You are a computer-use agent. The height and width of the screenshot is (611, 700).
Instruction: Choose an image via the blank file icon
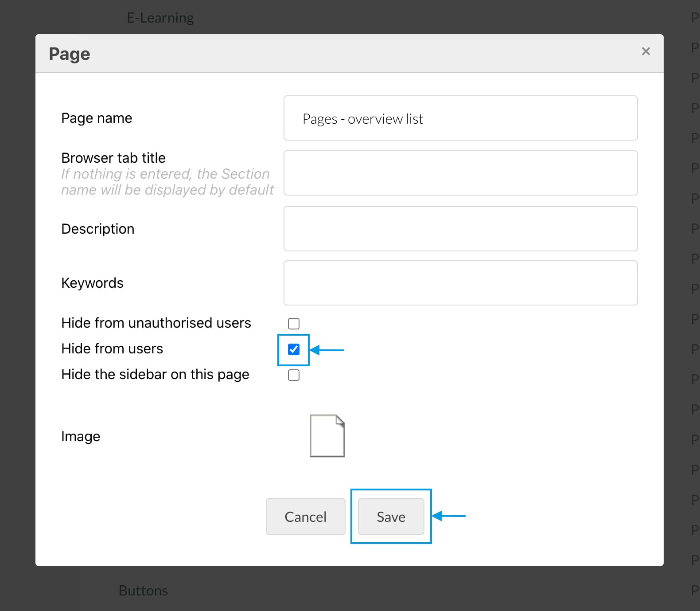(x=327, y=436)
